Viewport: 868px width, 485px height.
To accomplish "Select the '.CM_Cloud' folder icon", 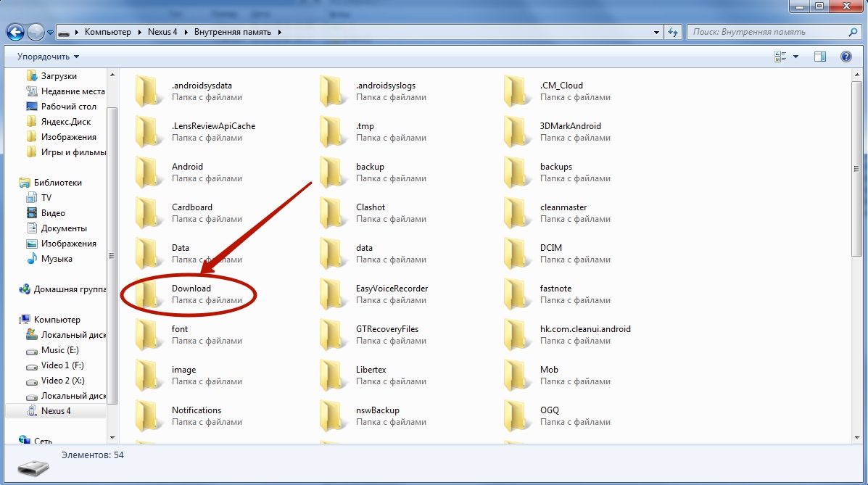I will [x=516, y=91].
